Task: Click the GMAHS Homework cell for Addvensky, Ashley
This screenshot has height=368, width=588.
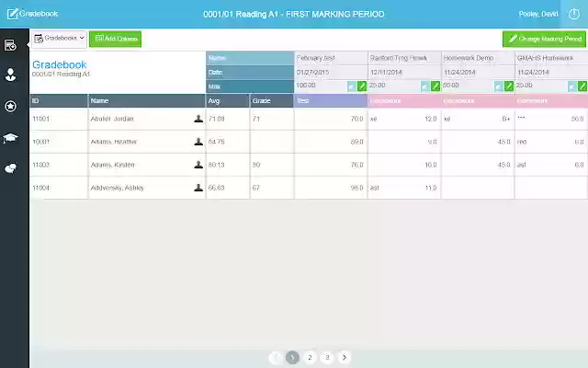Action: tap(551, 188)
